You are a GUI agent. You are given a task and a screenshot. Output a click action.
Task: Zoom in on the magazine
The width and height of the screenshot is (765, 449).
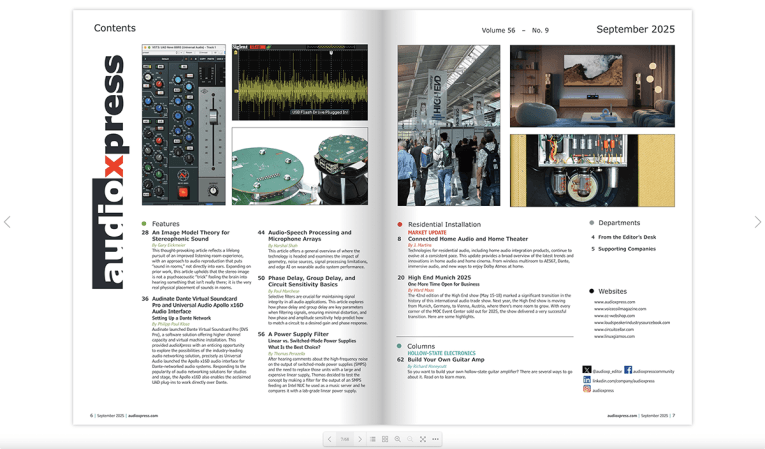pyautogui.click(x=398, y=439)
